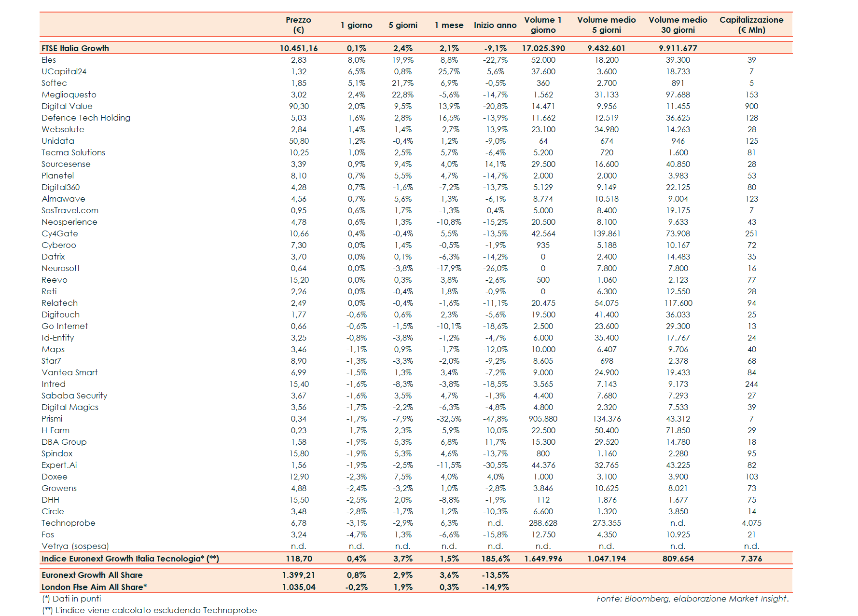
Task: Click the "Digital360" company name
Action: click(61, 187)
